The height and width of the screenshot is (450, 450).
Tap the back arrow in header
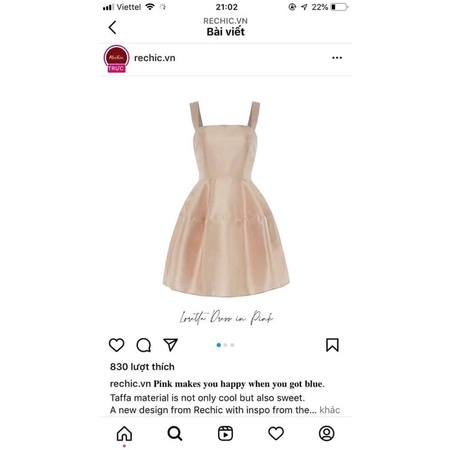[112, 27]
